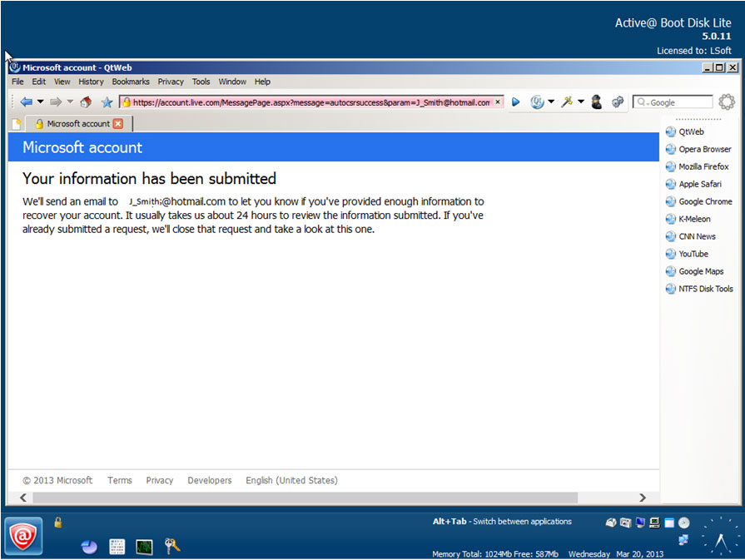
Task: Toggle private browsing spy icon
Action: point(597,102)
